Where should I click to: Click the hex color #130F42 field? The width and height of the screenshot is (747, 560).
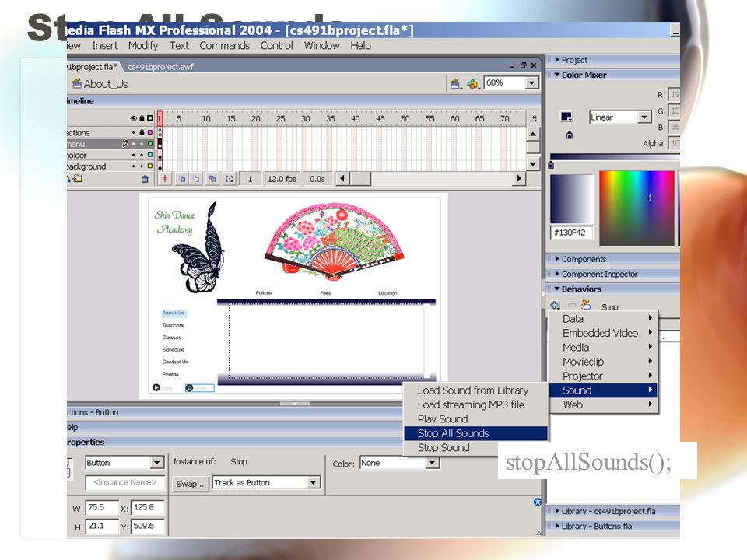(571, 233)
